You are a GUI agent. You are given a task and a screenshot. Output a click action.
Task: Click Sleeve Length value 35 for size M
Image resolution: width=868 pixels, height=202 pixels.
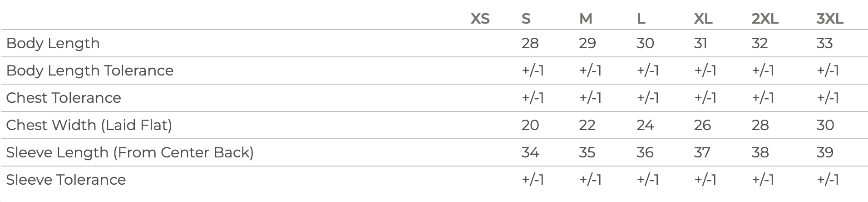pos(587,152)
